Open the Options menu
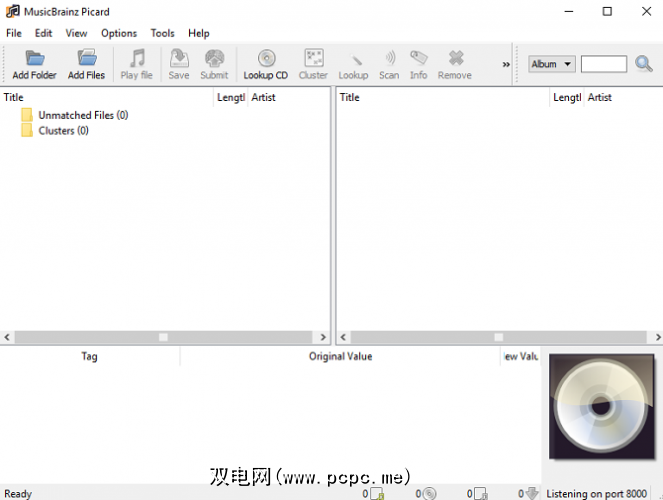This screenshot has height=500, width=663. (x=119, y=33)
